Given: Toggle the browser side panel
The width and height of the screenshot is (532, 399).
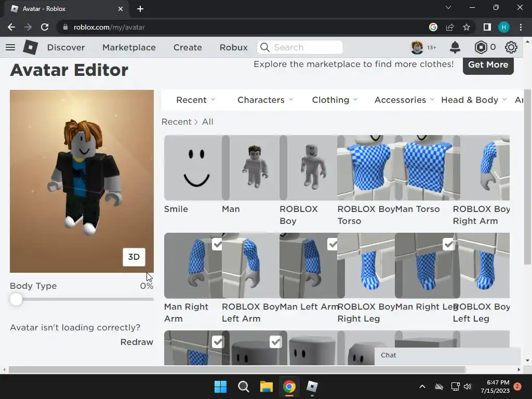Looking at the screenshot, I should [x=487, y=27].
